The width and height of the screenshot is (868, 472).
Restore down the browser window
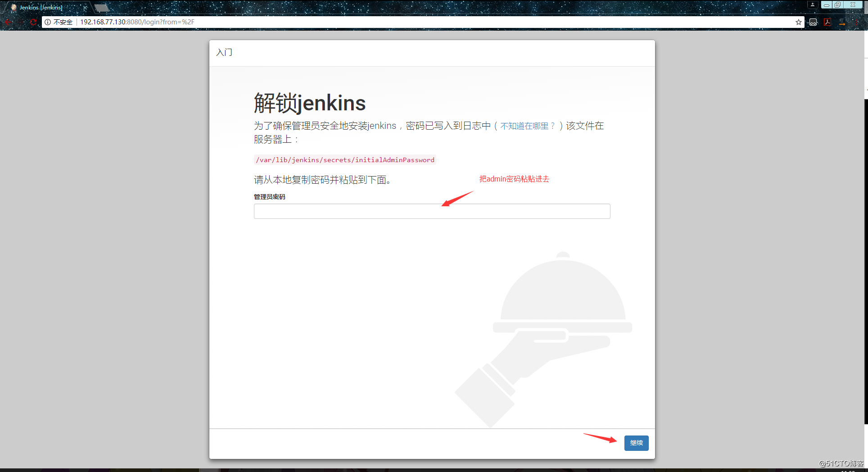(837, 5)
